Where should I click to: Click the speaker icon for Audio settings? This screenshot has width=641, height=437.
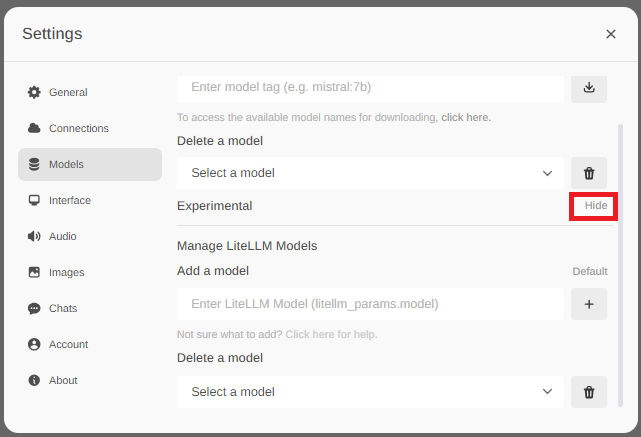coord(34,236)
